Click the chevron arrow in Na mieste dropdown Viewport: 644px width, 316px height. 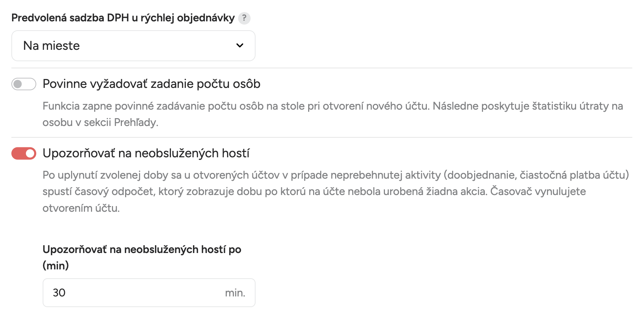[240, 46]
